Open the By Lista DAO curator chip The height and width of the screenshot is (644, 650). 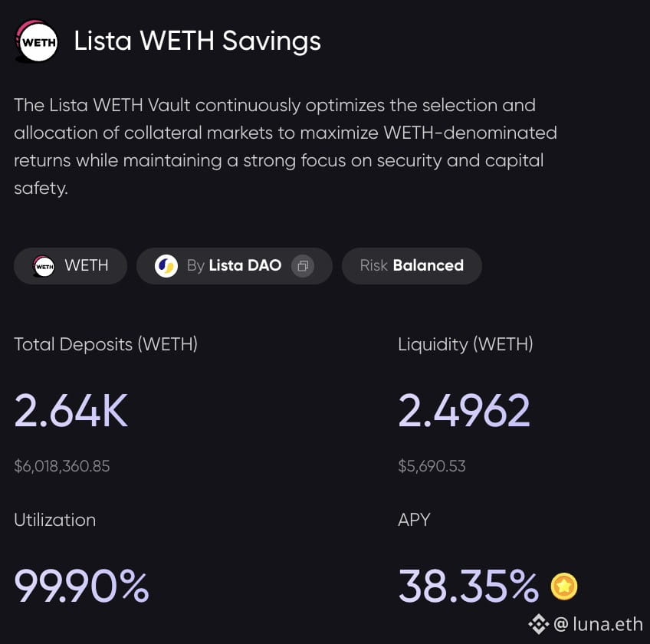[x=235, y=266]
